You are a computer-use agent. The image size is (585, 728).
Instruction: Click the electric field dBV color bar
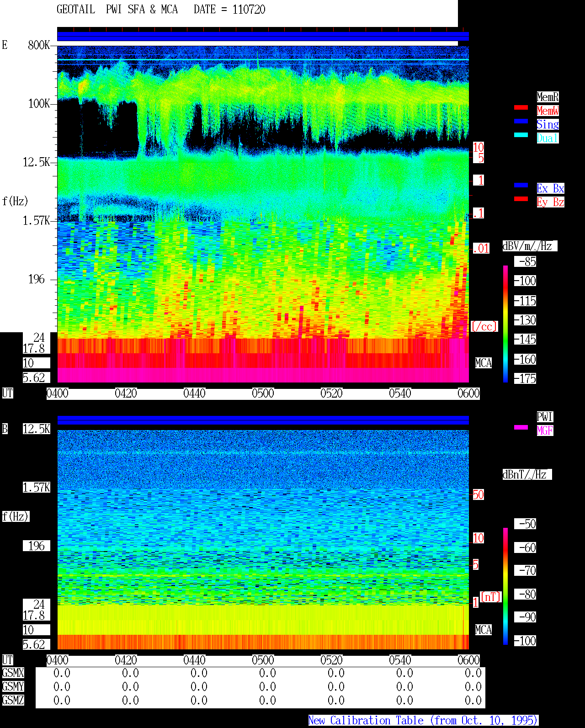(x=505, y=324)
